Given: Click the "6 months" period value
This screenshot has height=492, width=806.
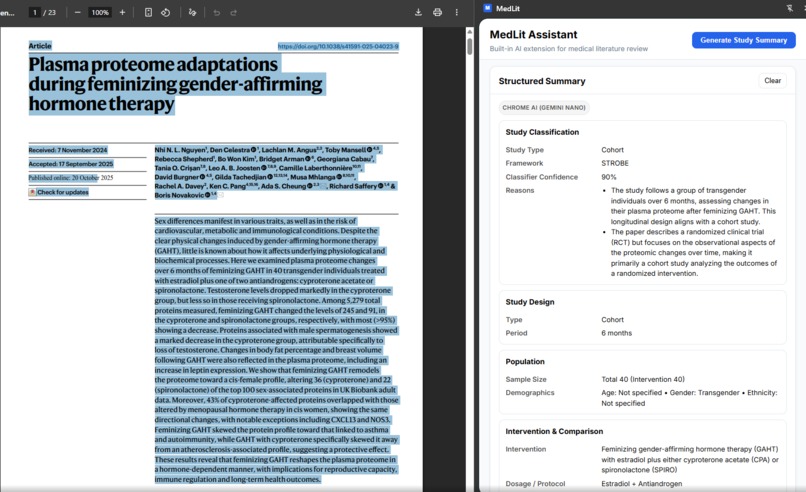Looking at the screenshot, I should pos(616,333).
